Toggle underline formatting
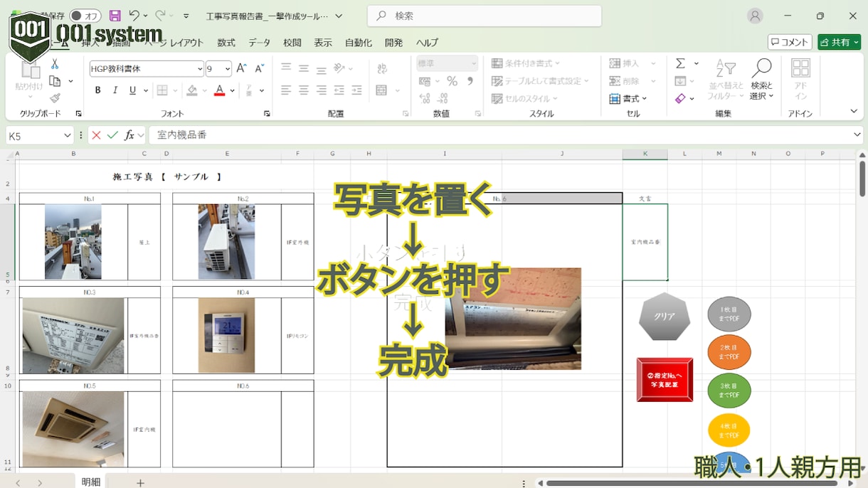Screen dimensions: 868x488 point(132,90)
